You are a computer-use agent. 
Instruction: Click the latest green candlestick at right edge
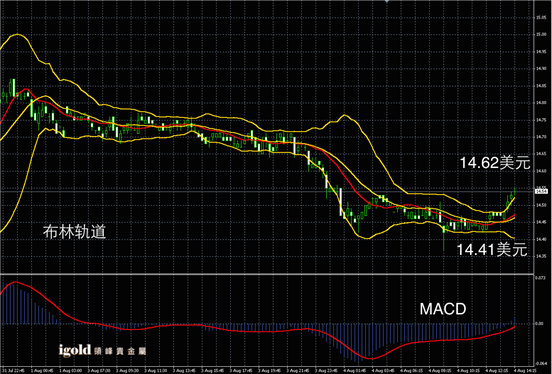(x=515, y=191)
